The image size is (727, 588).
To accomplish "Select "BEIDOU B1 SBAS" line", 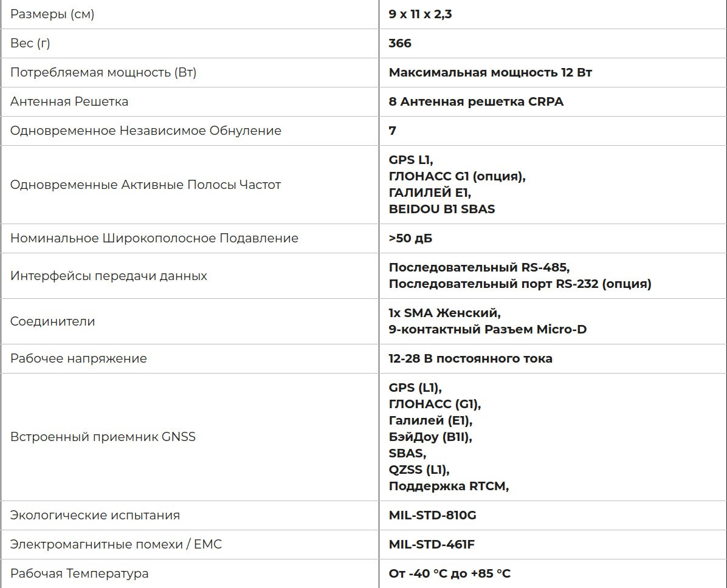I will click(442, 209).
